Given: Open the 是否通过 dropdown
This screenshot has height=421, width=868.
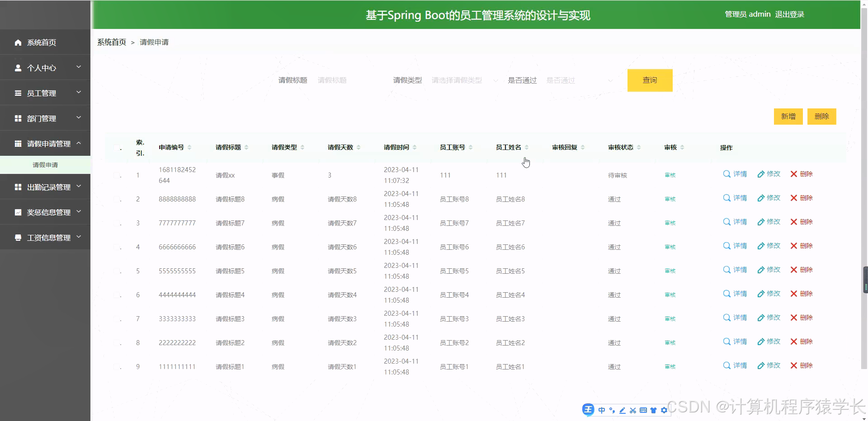Looking at the screenshot, I should click(x=579, y=80).
